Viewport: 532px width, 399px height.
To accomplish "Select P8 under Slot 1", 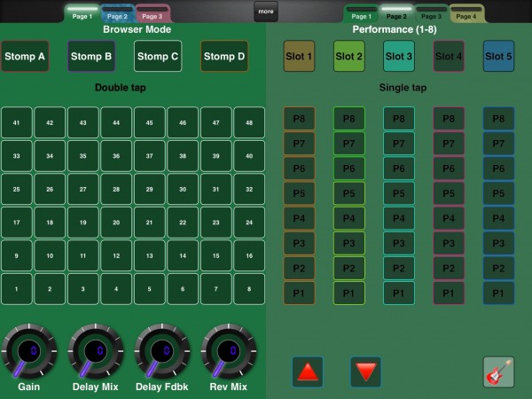I will point(299,119).
